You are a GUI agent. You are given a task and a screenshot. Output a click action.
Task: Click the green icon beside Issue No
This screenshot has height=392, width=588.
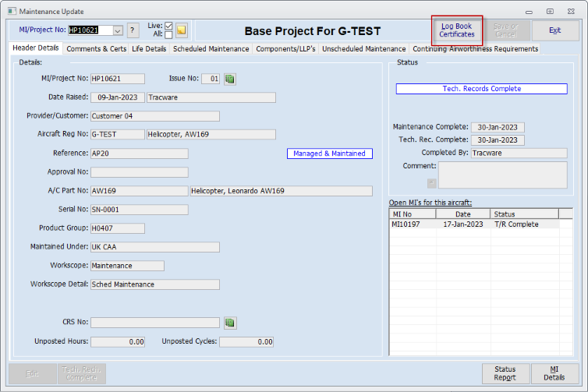(230, 79)
